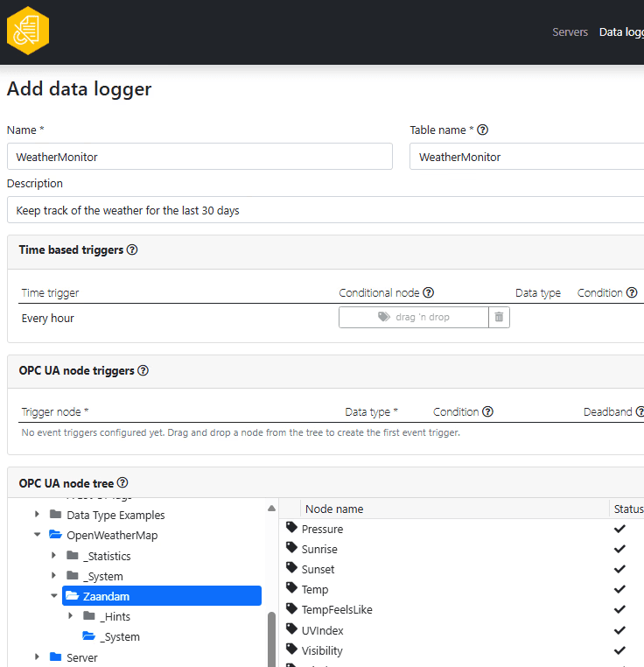This screenshot has width=644, height=667.
Task: Select _System under Zaandam
Action: tap(120, 636)
